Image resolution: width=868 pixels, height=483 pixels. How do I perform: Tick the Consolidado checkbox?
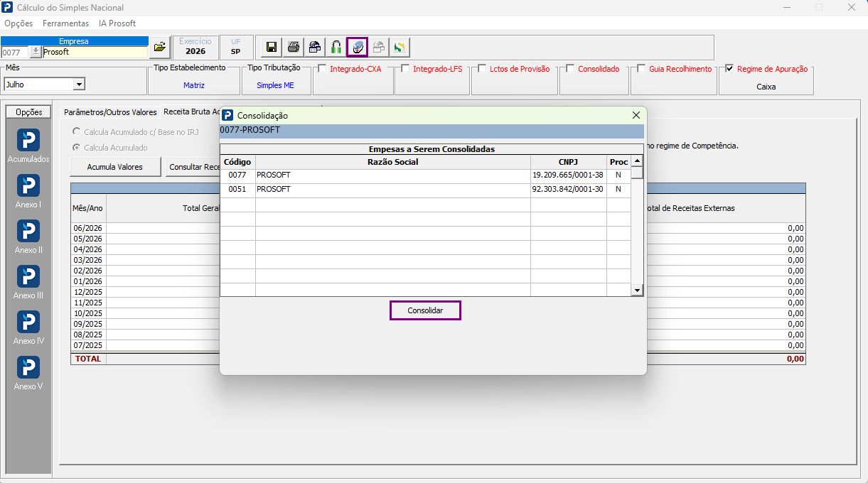click(x=570, y=69)
